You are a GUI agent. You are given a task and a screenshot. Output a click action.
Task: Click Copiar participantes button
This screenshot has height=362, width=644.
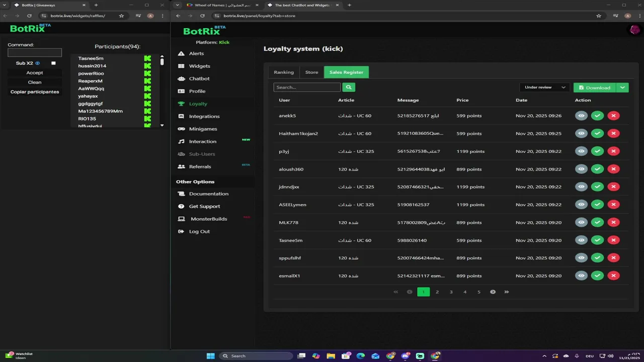tap(35, 92)
